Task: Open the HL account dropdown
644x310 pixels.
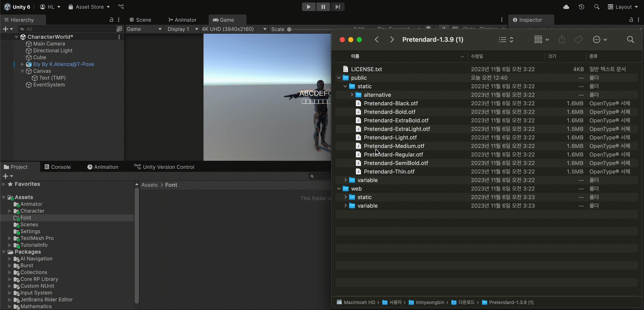Action: click(x=50, y=7)
